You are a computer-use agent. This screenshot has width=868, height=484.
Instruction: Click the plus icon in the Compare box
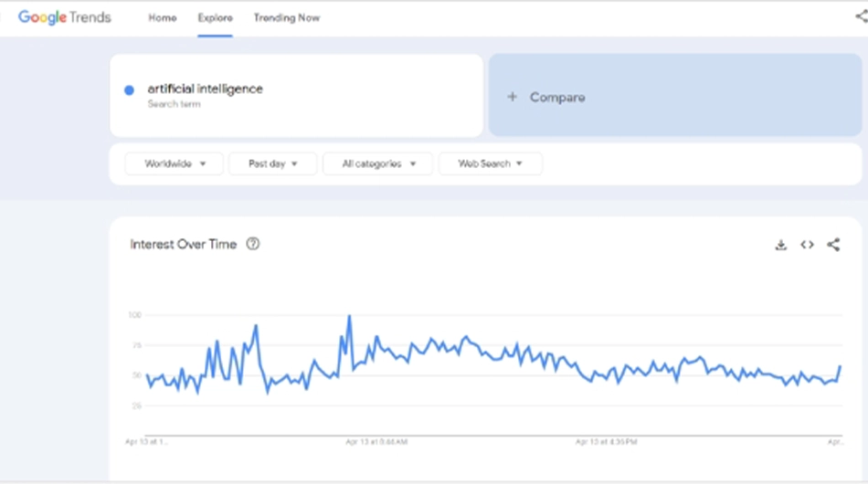512,97
